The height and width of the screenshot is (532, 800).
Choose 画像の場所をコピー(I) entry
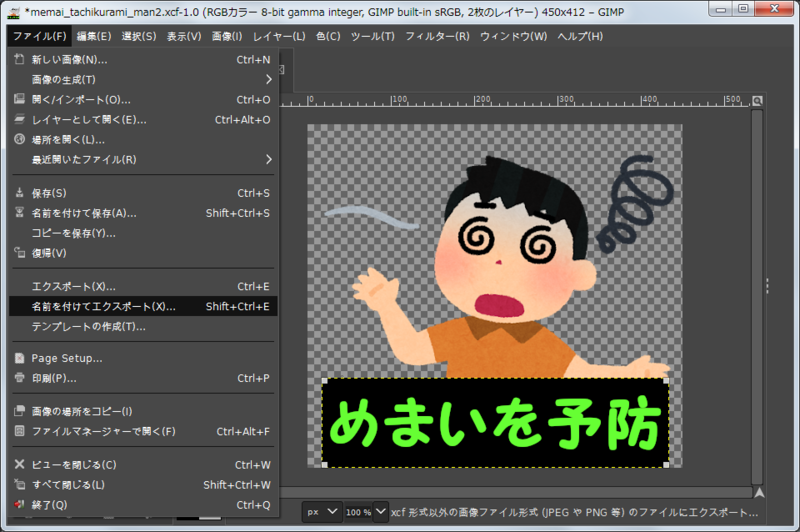(143, 411)
